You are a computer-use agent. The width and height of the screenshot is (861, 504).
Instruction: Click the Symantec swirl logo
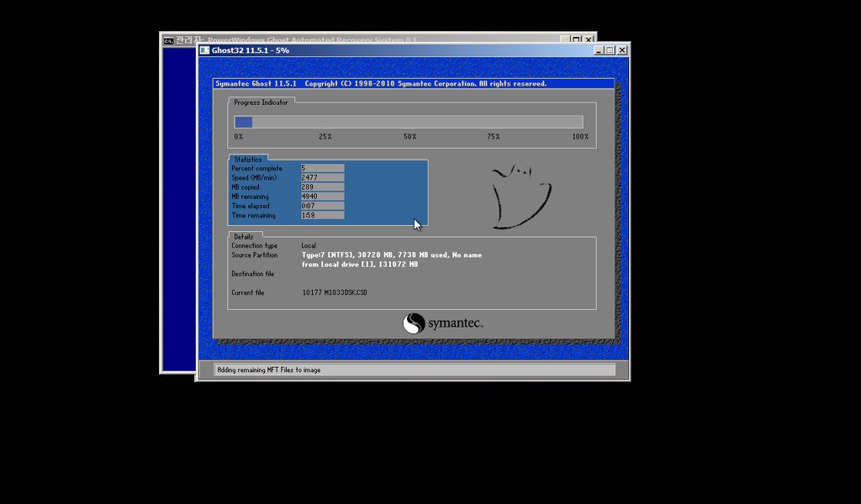point(413,323)
